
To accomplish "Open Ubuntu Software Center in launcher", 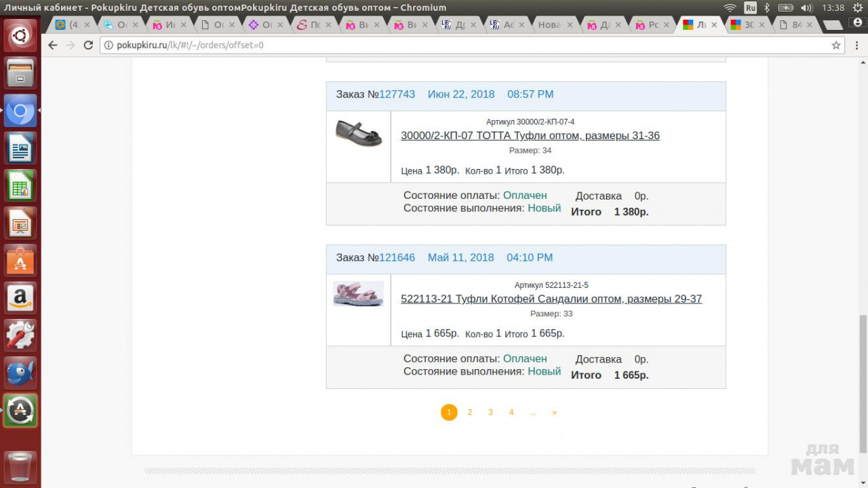I will tap(20, 261).
